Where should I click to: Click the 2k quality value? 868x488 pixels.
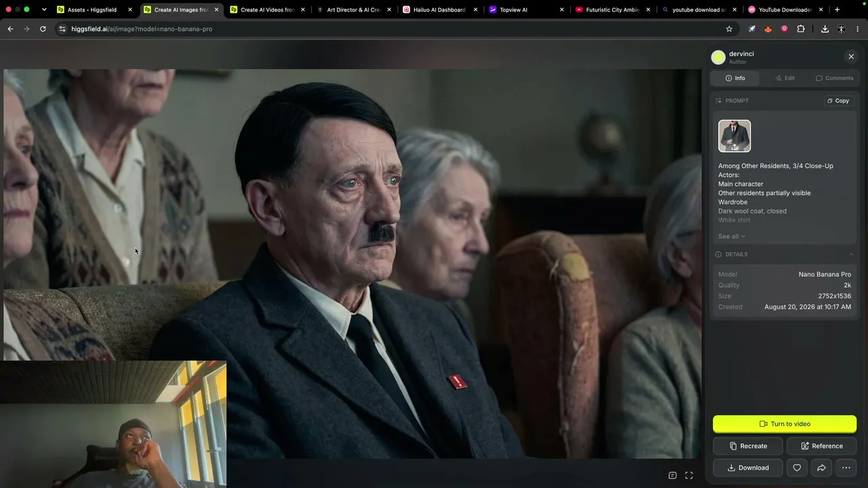(847, 285)
